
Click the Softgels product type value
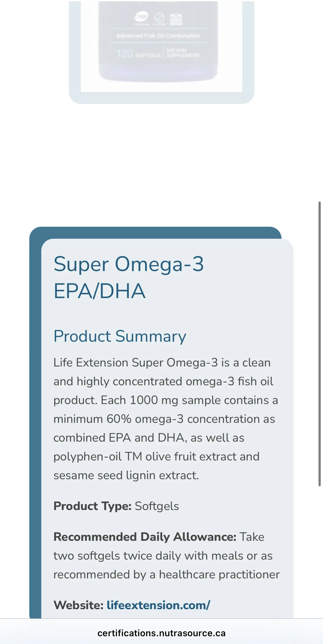(157, 506)
